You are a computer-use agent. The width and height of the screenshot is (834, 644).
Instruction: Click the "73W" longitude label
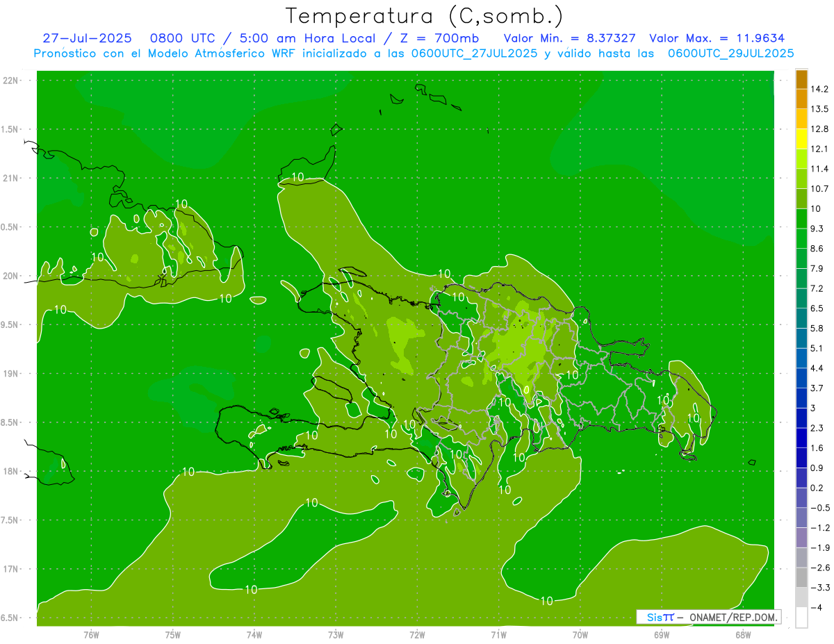coord(336,634)
